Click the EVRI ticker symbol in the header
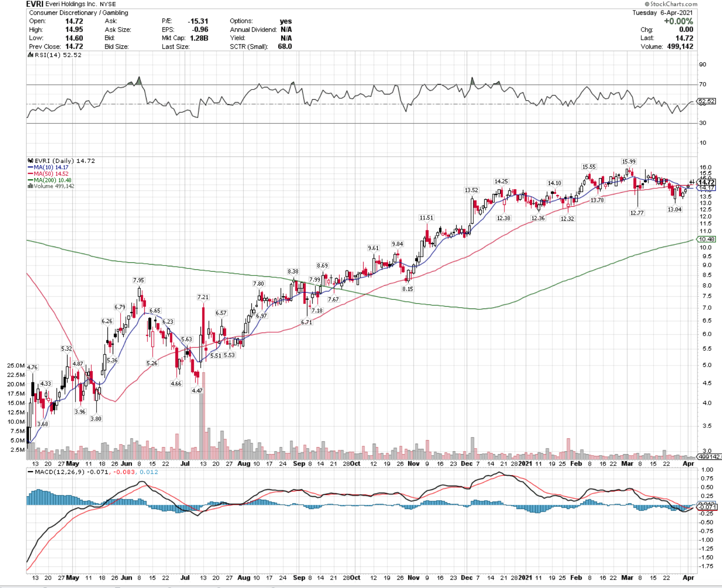722x588 pixels. coord(35,4)
